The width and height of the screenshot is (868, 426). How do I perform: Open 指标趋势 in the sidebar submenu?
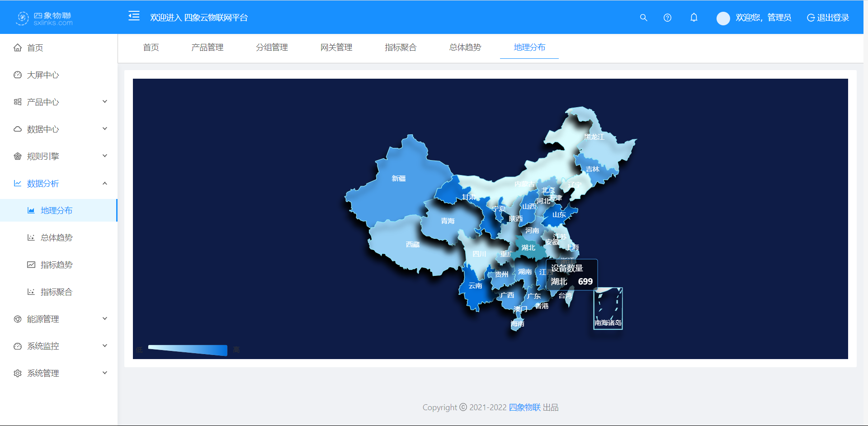click(x=57, y=265)
